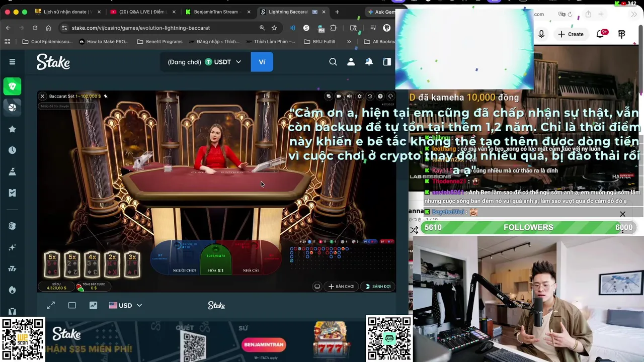Go to SẢNH ĐỢI lobby button

pos(378,287)
